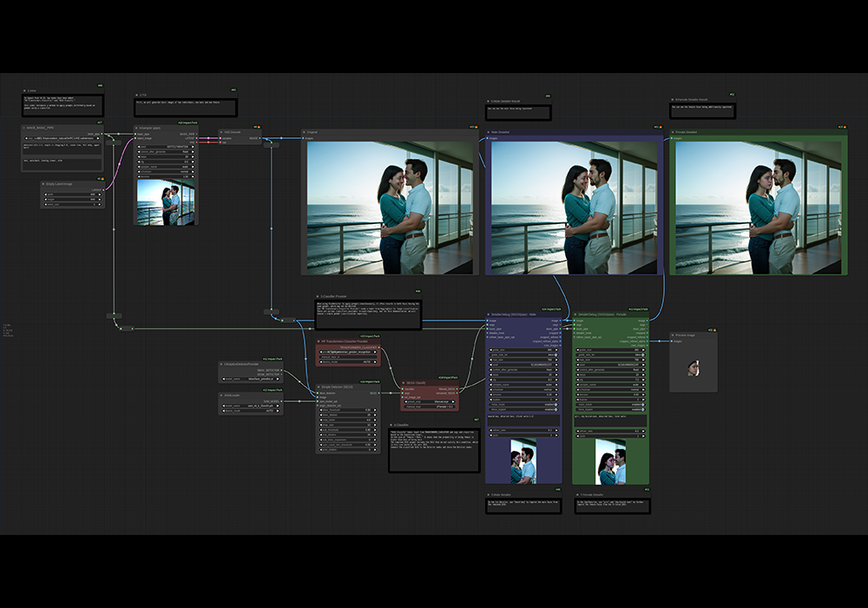Toggle guide_size_for in Male DetailerDebug node

pos(523,355)
